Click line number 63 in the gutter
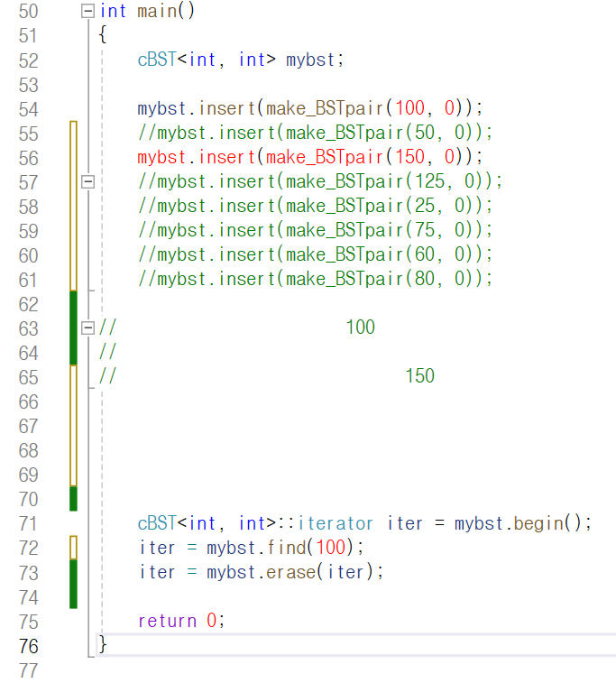The image size is (616, 683). (29, 328)
